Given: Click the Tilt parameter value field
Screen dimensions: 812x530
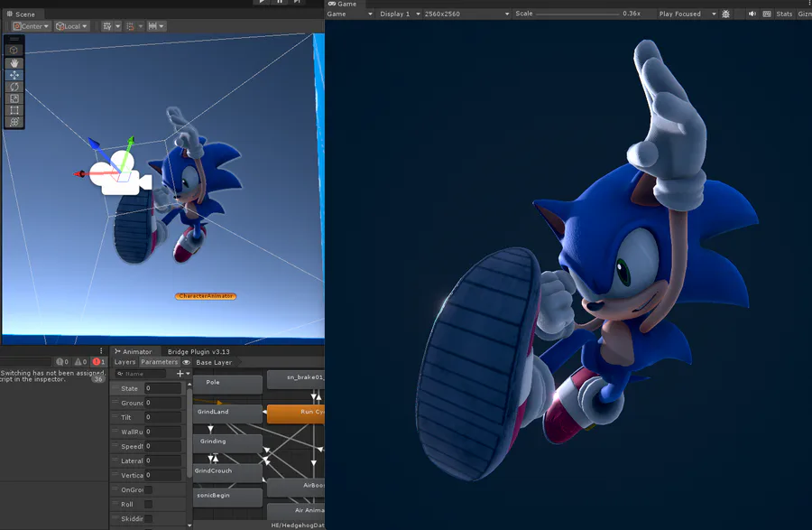Looking at the screenshot, I should click(162, 417).
